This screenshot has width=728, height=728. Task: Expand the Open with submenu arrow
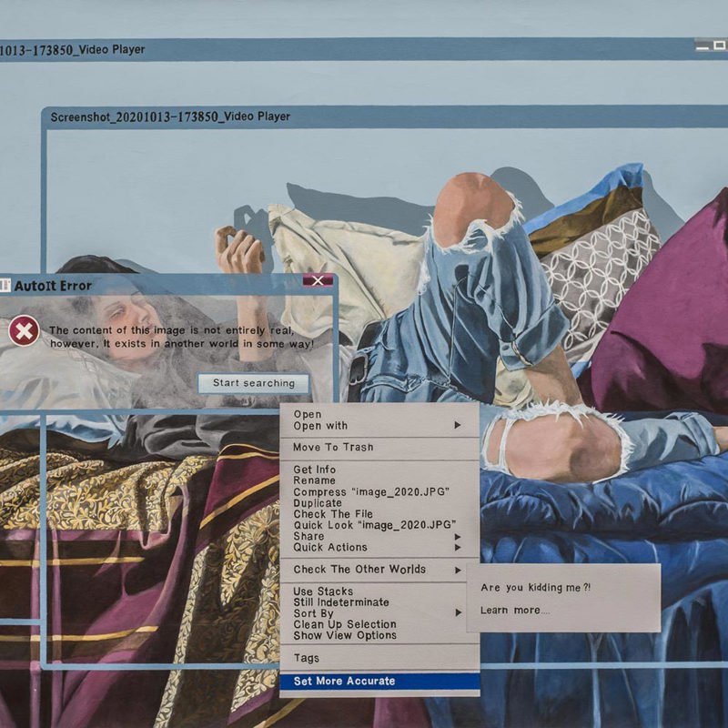pos(458,426)
